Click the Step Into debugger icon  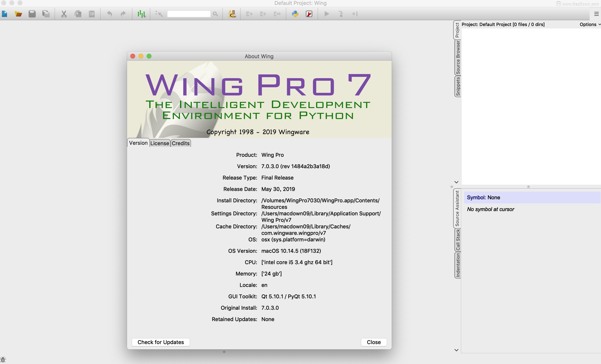click(341, 14)
